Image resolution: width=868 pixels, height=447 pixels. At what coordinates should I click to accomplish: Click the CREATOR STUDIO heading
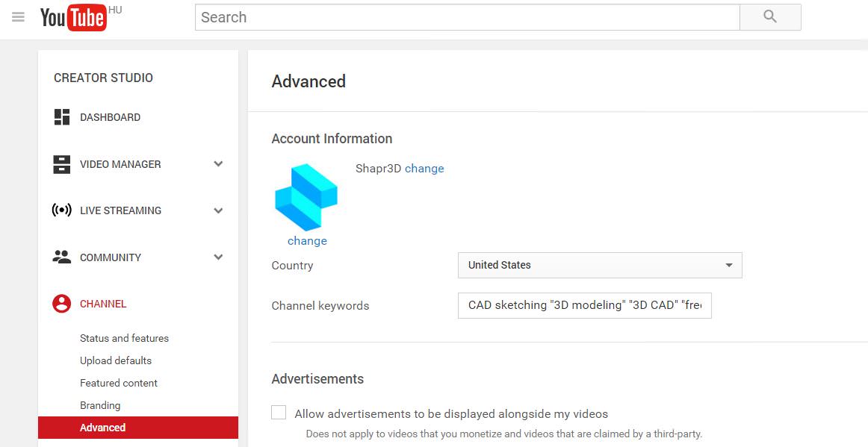pos(103,78)
